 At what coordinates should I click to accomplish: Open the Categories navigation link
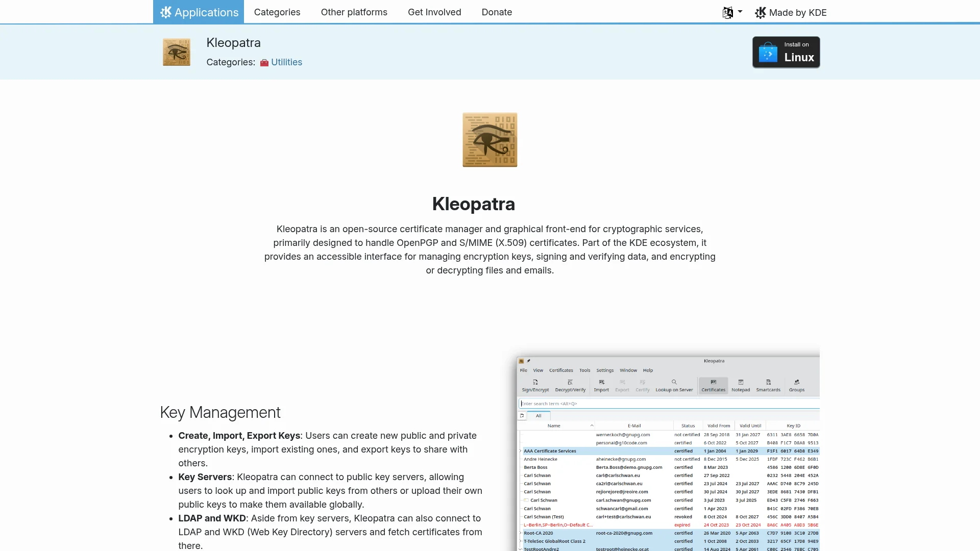[277, 12]
